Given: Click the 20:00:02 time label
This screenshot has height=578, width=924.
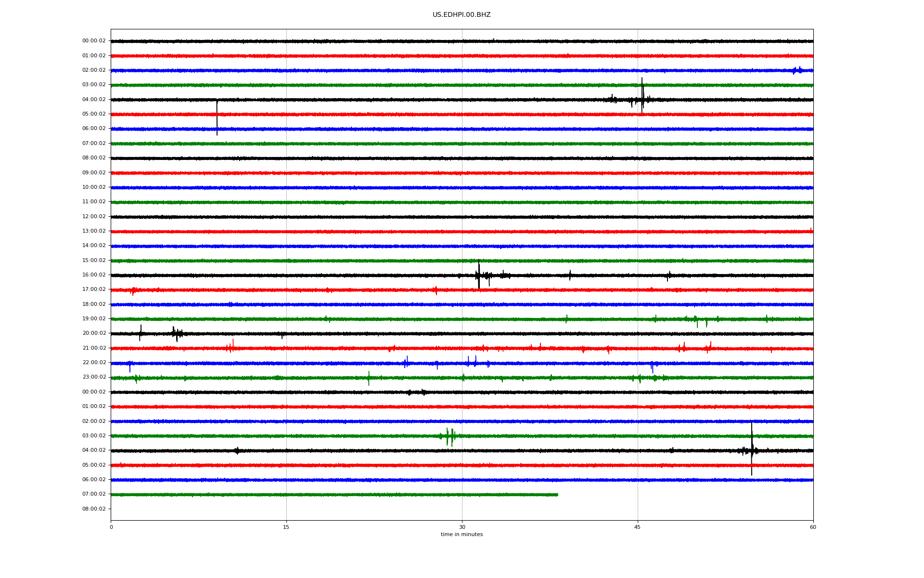Looking at the screenshot, I should [94, 333].
